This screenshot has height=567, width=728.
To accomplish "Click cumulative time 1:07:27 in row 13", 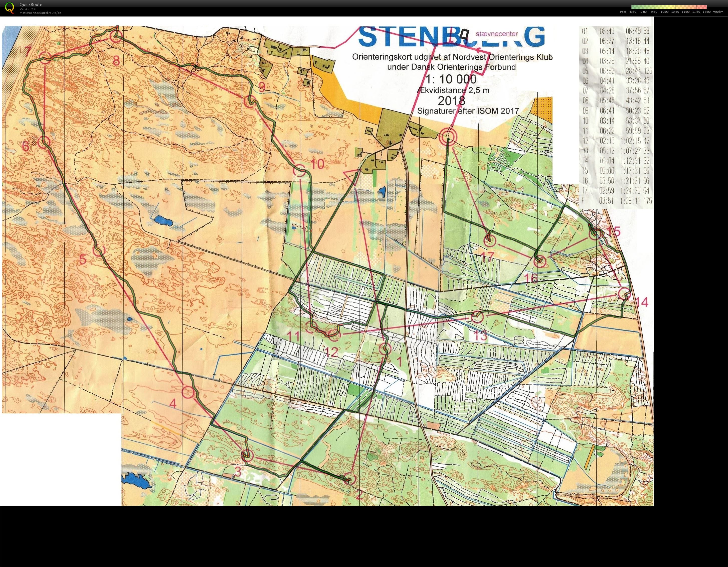I will pyautogui.click(x=630, y=151).
